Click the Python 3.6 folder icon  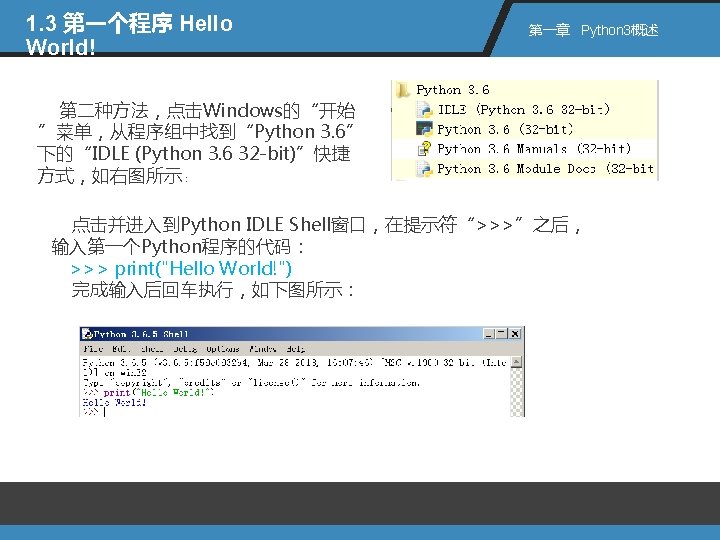403,90
